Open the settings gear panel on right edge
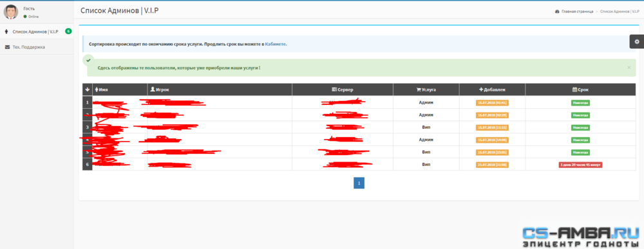Image resolution: width=644 pixels, height=249 pixels. tap(637, 41)
